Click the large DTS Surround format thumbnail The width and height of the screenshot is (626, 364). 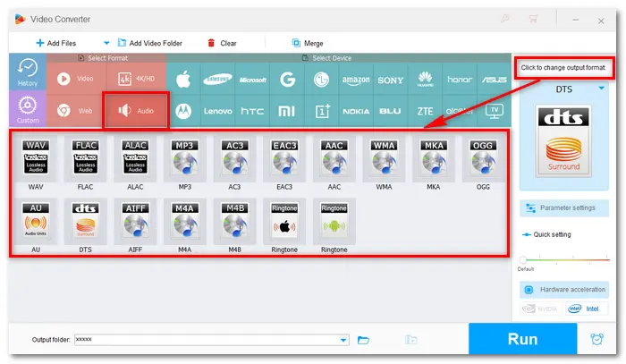563,141
